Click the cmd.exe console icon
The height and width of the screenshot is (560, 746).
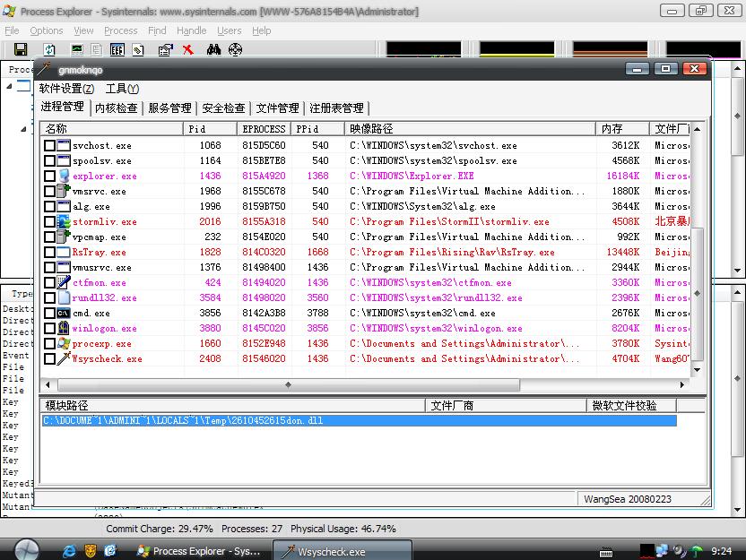[x=64, y=313]
